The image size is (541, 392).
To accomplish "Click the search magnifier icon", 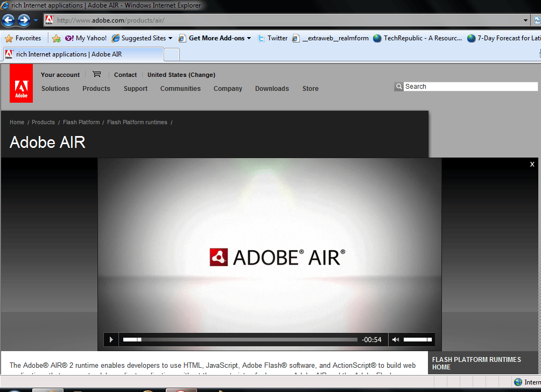I will click(x=399, y=87).
